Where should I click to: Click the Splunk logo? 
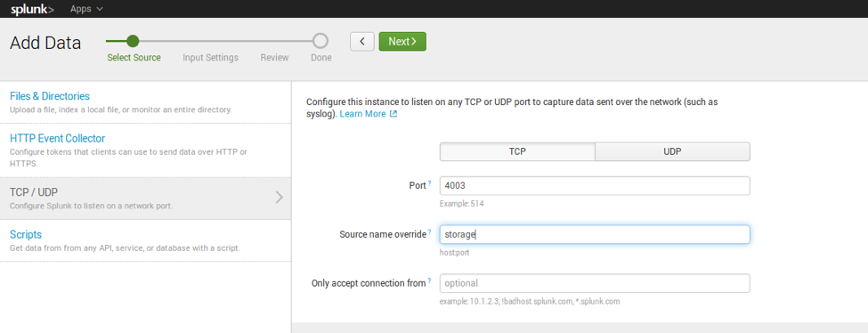(x=32, y=9)
